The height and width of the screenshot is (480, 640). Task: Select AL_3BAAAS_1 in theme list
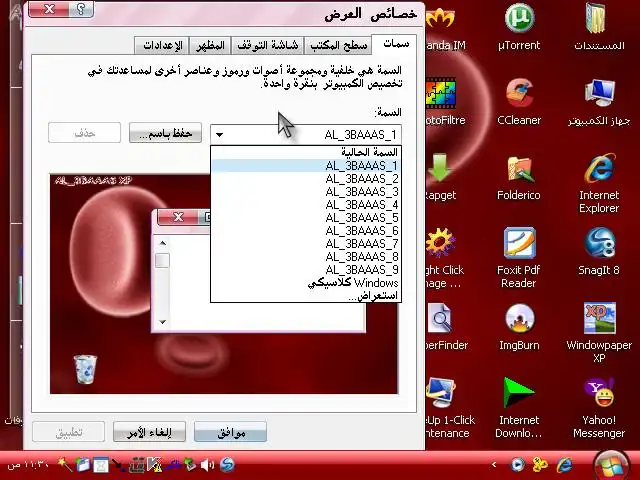tap(306, 166)
